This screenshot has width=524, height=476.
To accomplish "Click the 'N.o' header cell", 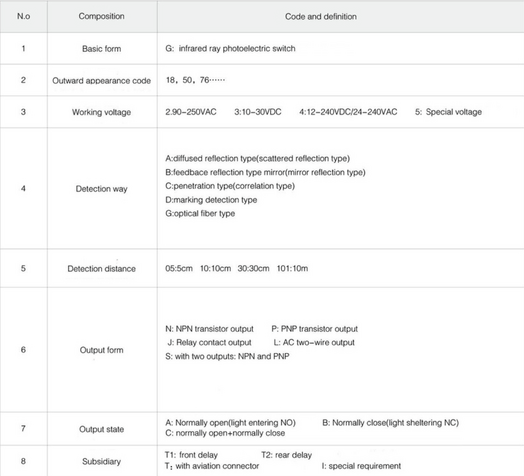I will coord(23,16).
